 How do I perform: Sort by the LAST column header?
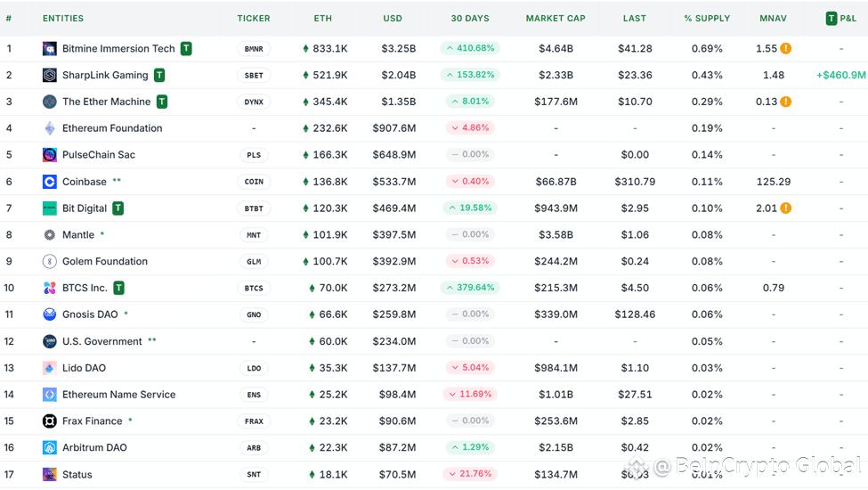click(x=635, y=19)
